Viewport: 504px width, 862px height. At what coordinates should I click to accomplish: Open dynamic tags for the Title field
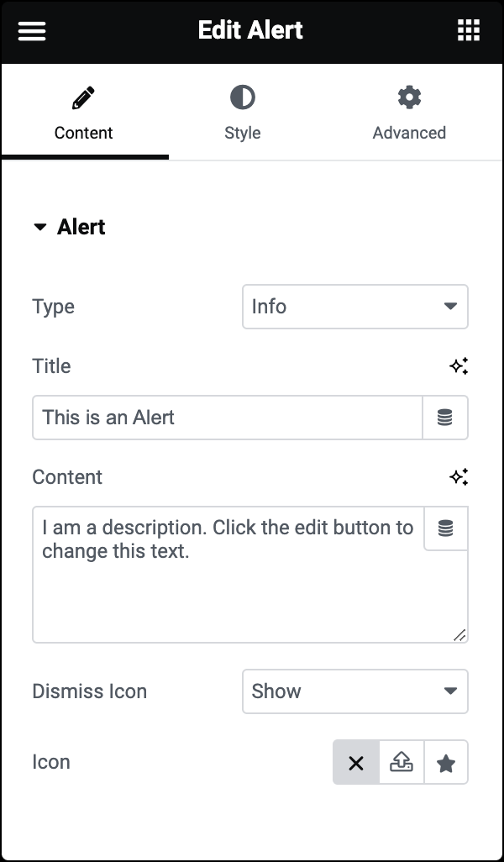tap(446, 417)
